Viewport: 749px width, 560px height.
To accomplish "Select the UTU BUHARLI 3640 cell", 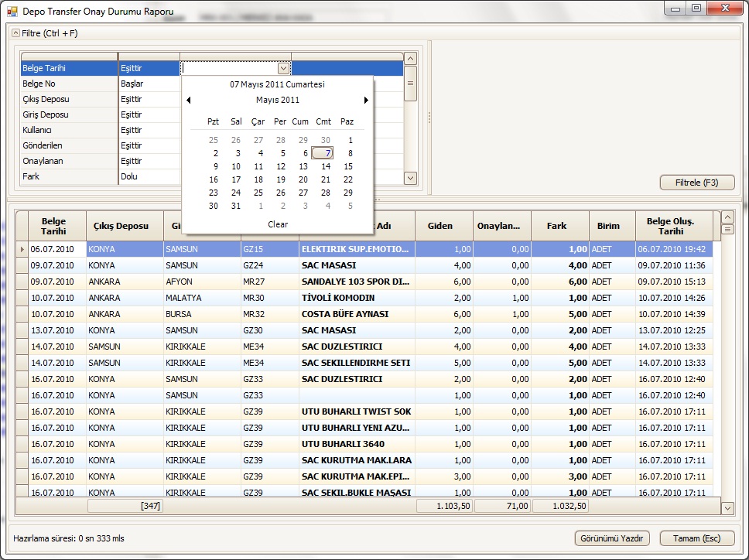I will (357, 444).
